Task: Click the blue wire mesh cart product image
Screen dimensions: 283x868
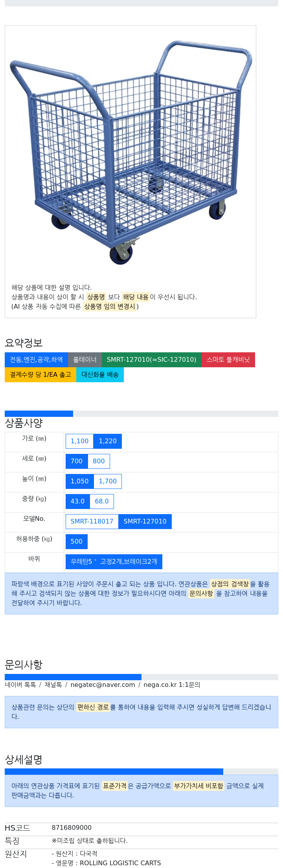Action: (x=130, y=152)
